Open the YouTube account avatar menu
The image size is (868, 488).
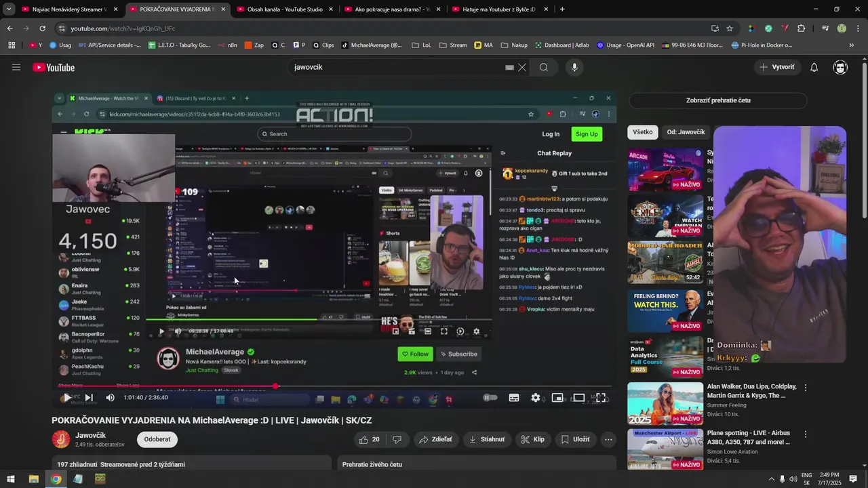tap(840, 67)
